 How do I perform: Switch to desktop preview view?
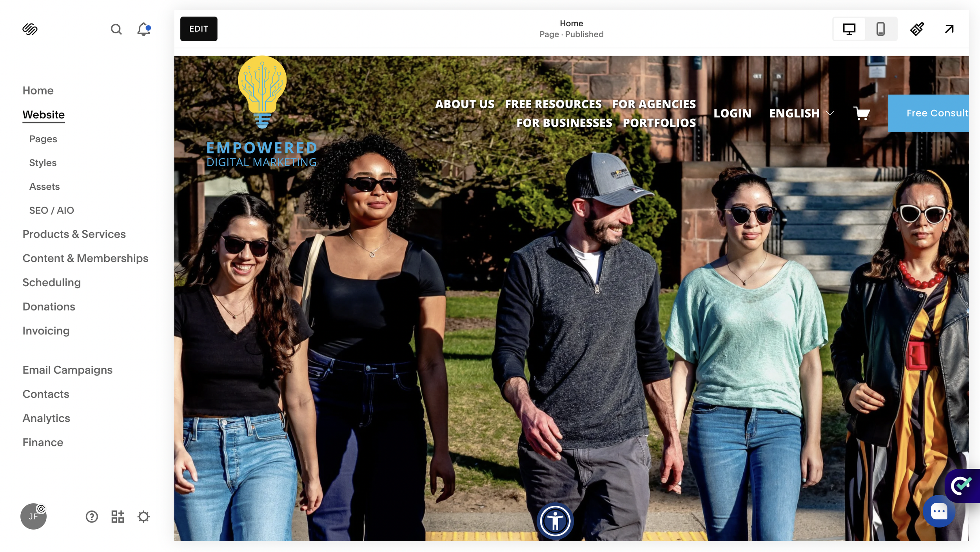(x=849, y=29)
